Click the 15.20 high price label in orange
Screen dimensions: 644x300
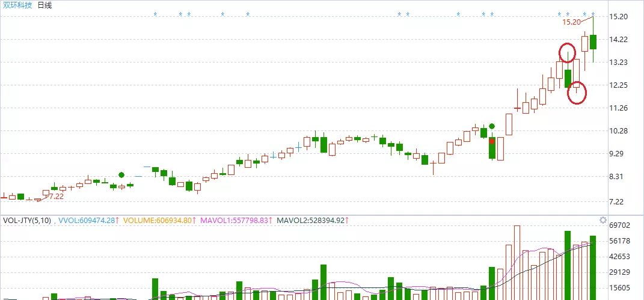(571, 22)
